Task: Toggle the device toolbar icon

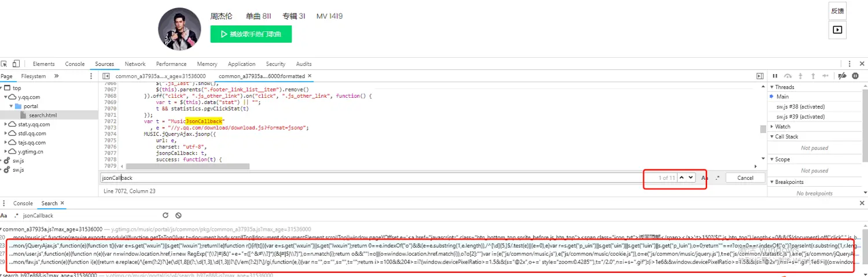Action: click(16, 64)
